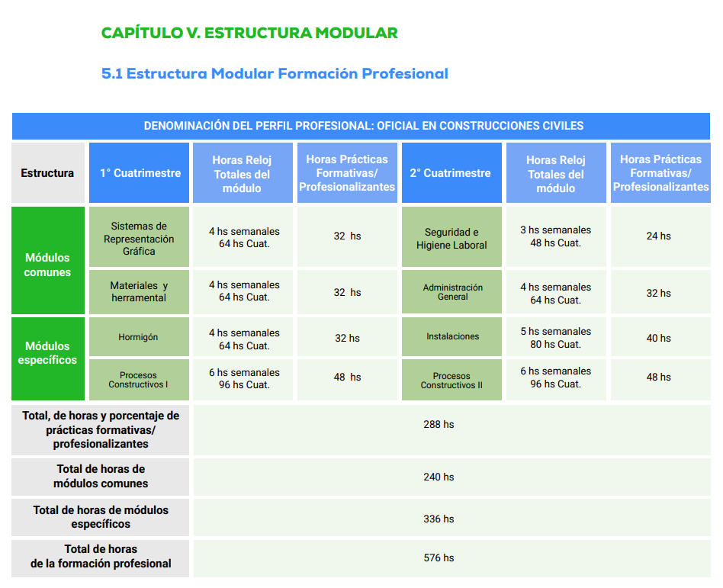The image size is (723, 588).
Task: Click the label "Total, de horas y porcentaje de prácticas formativas"
Action: pos(101,430)
